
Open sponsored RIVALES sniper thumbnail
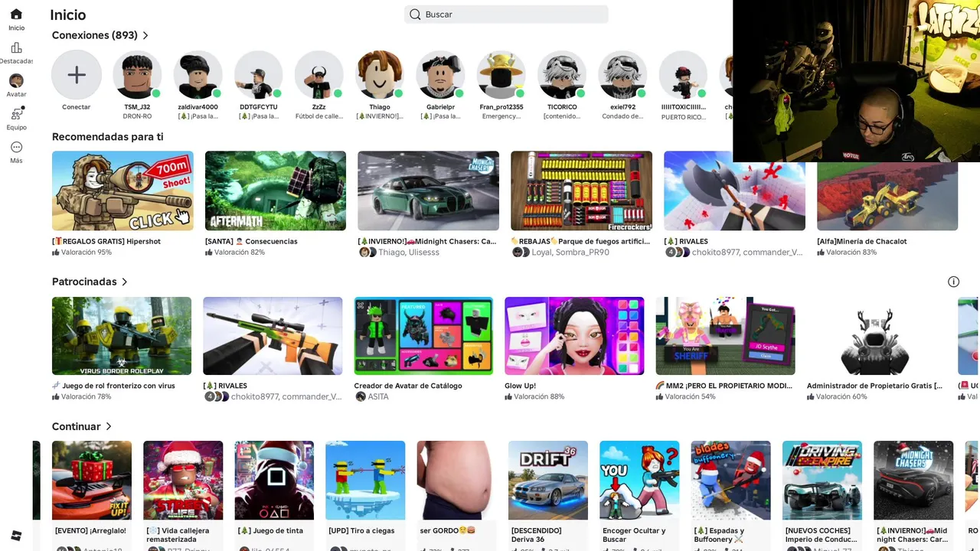(x=273, y=336)
